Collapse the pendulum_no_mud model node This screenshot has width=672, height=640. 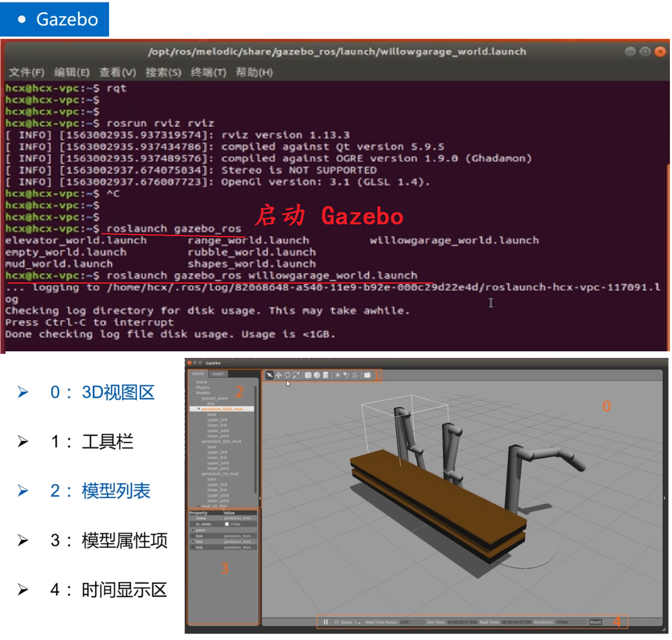pyautogui.click(x=199, y=474)
